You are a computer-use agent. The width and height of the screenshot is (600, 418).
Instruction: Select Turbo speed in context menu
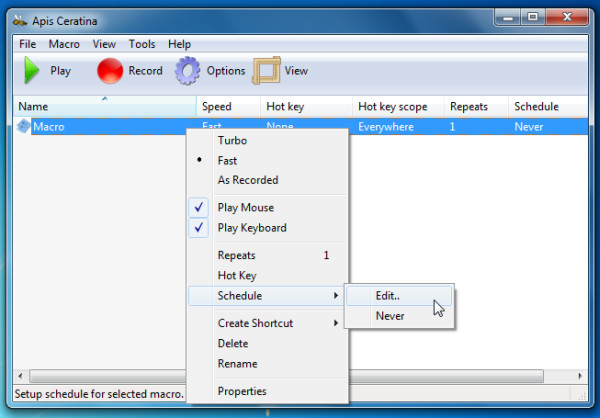(x=268, y=140)
